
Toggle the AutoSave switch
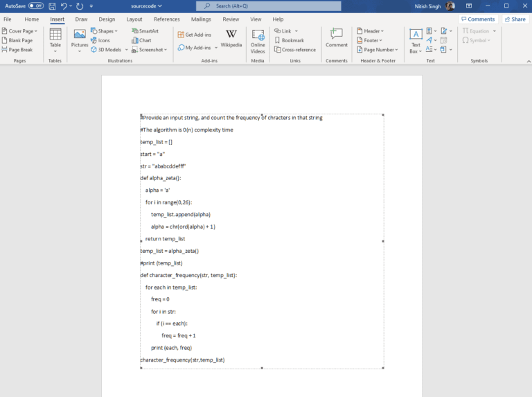click(36, 6)
